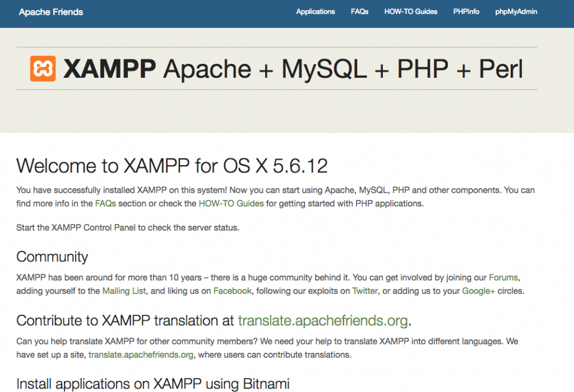Image resolution: width=574 pixels, height=392 pixels.
Task: Click the 'Install applications on XAMPP using Bitnami' heading
Action: (x=153, y=384)
